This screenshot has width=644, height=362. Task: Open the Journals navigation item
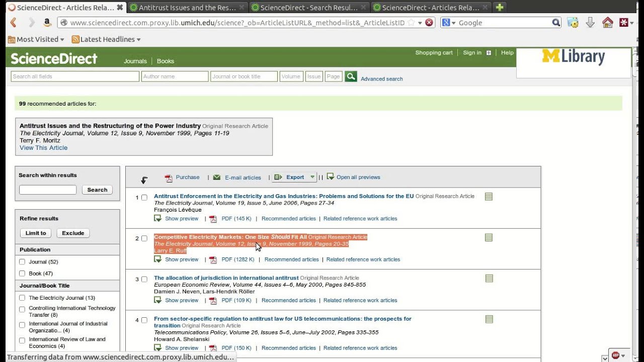point(135,61)
